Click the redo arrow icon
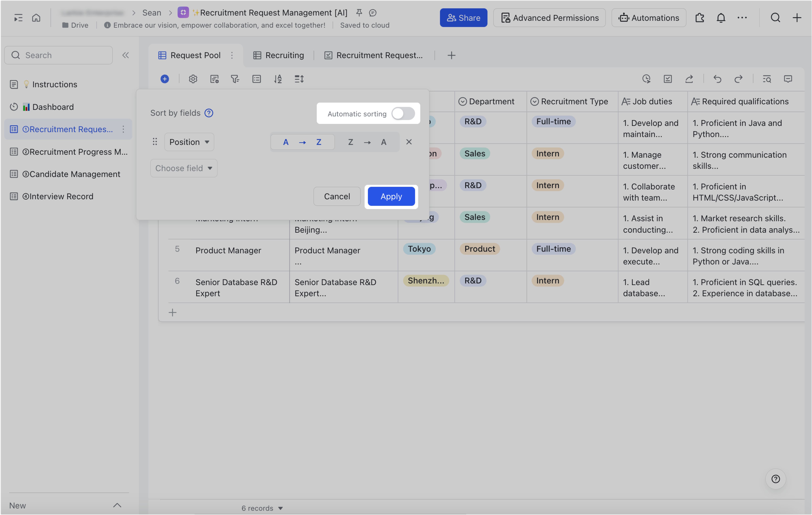 pos(738,79)
